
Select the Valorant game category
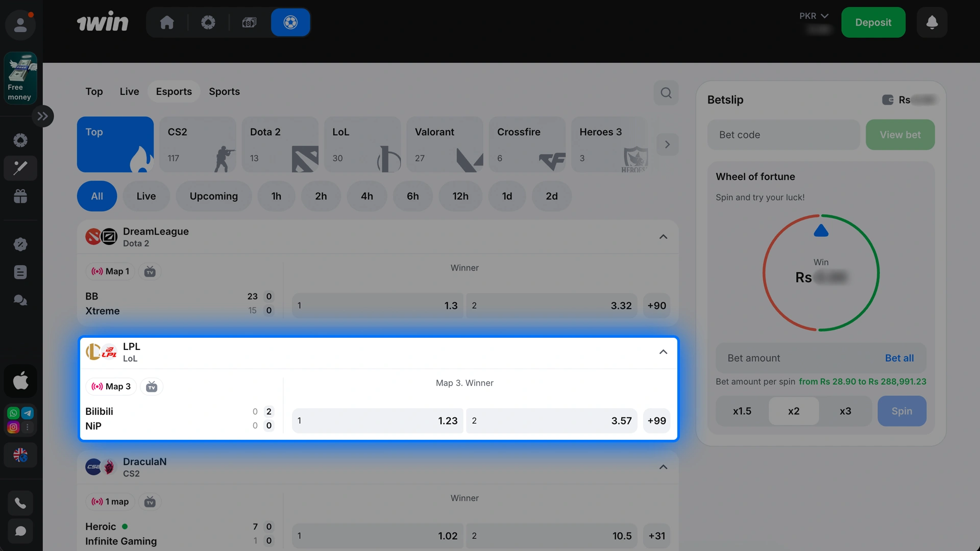click(445, 144)
